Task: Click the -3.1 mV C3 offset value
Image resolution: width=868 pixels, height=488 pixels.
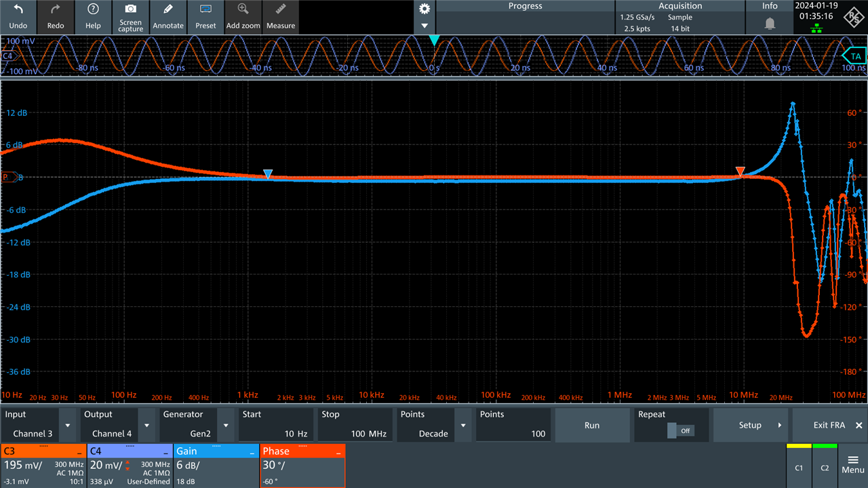Action: coord(16,481)
